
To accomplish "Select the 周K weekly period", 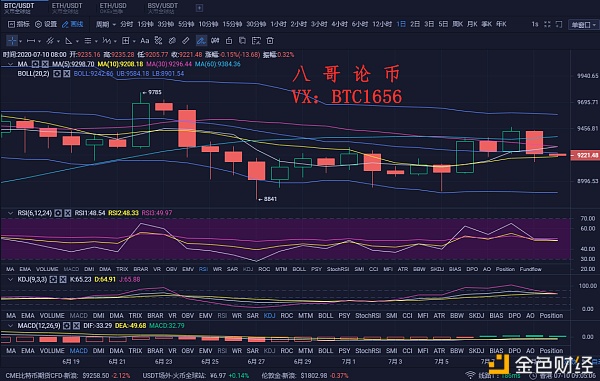I will [457, 24].
